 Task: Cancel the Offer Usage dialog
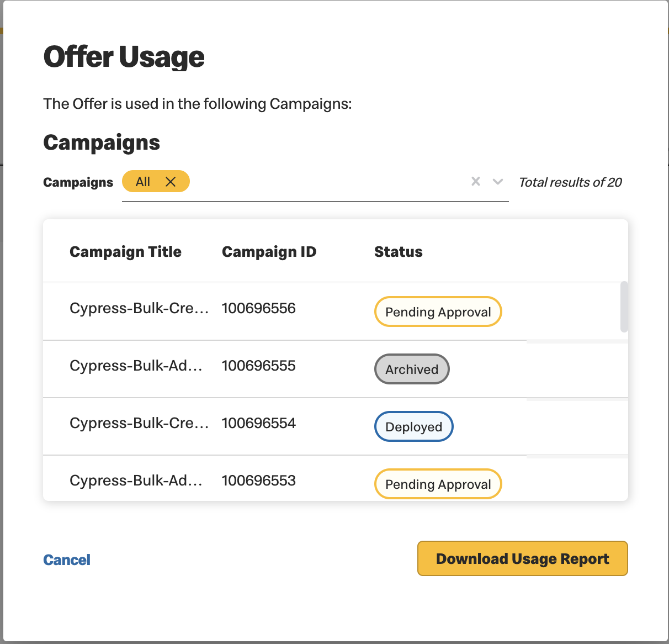(x=67, y=560)
